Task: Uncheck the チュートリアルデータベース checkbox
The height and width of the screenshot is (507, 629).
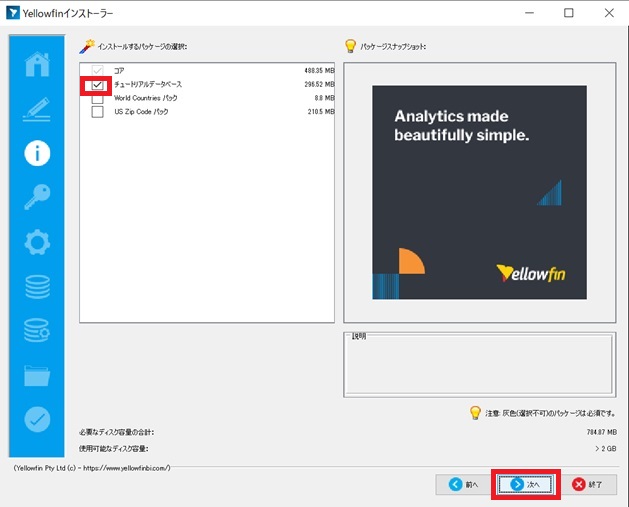Action: [x=97, y=85]
